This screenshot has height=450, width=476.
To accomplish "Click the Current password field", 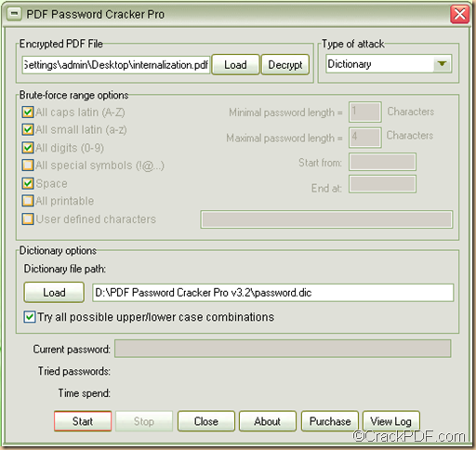I will 283,349.
